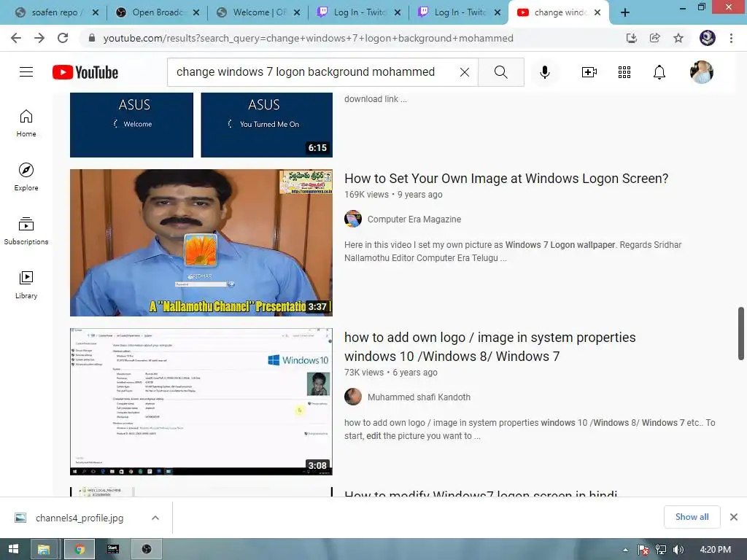This screenshot has width=747, height=560.
Task: Click the magnifier search button
Action: 500,72
